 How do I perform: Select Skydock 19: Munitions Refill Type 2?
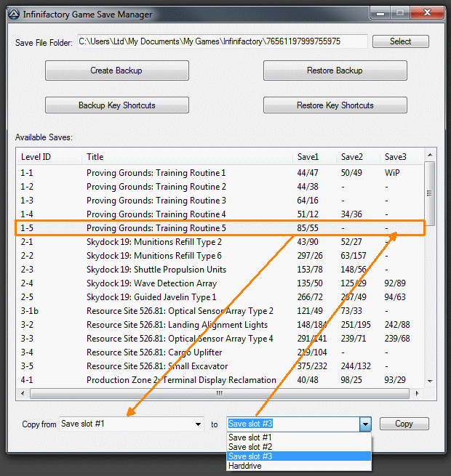pos(220,242)
